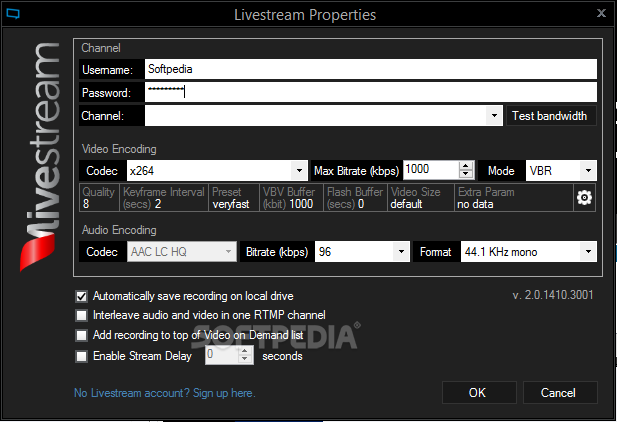The height and width of the screenshot is (422, 617).
Task: Focus the Username field containing Softpedia
Action: 371,69
